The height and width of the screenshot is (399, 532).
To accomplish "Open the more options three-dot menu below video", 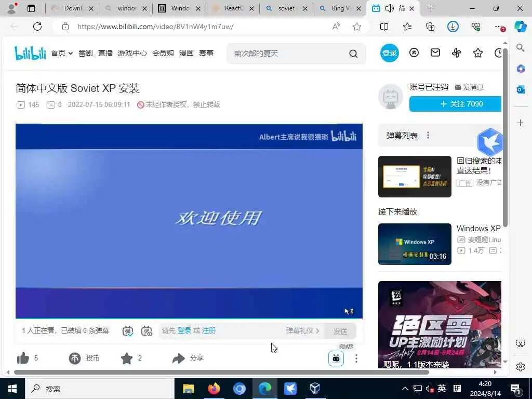I will tap(356, 358).
